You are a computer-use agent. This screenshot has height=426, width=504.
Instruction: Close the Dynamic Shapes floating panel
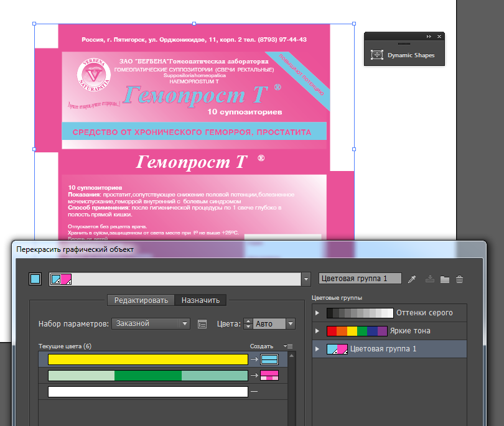pyautogui.click(x=439, y=37)
